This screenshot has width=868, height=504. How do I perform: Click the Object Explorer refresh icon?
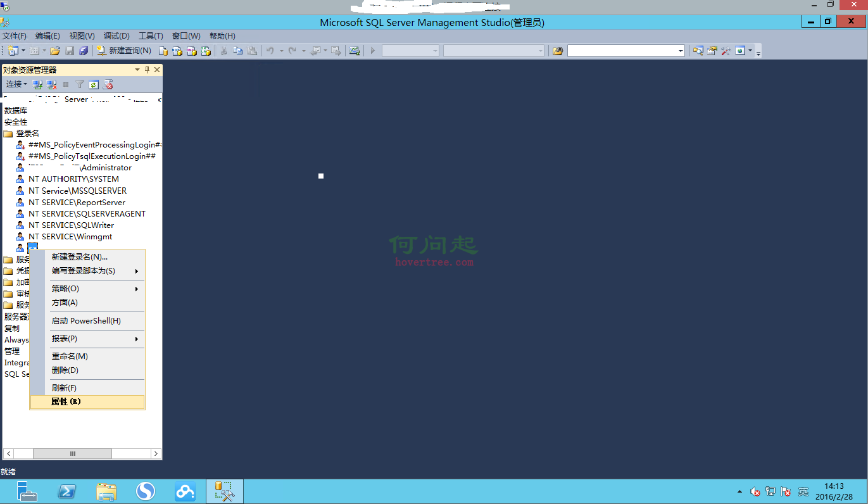(x=94, y=84)
